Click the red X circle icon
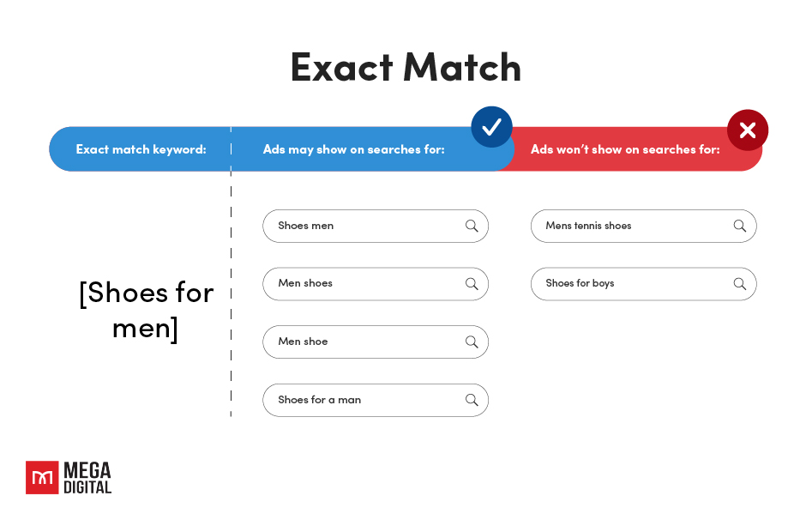 (x=748, y=130)
